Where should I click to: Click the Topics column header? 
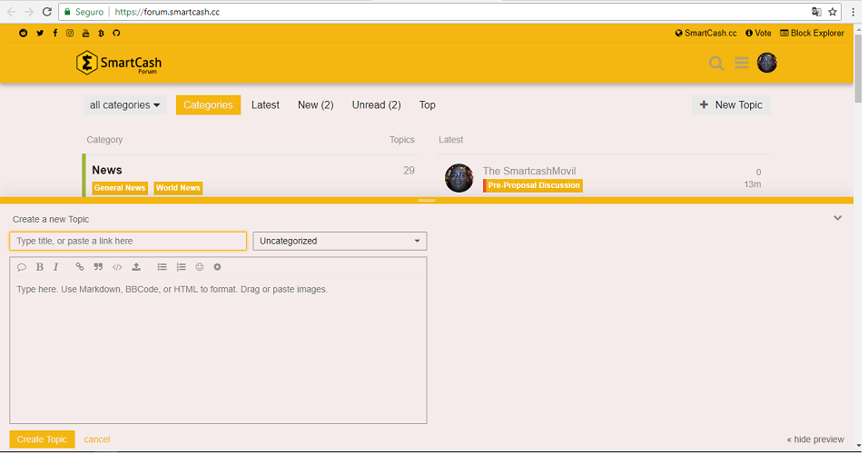[x=402, y=140]
